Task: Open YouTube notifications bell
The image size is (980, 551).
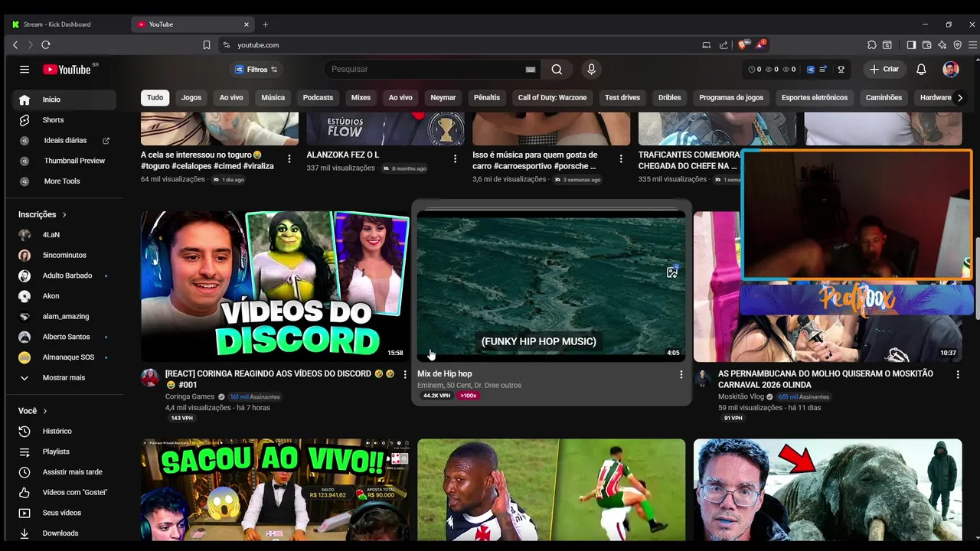Action: click(x=921, y=70)
